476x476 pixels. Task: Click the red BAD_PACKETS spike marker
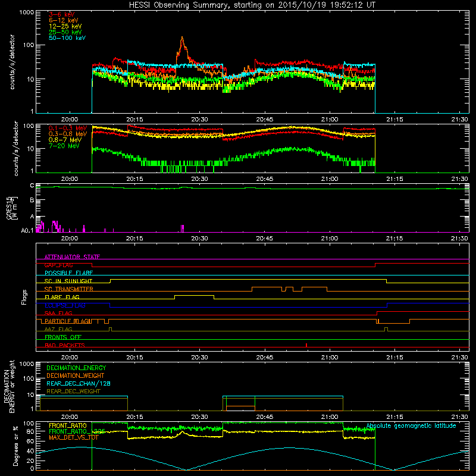coord(306,345)
